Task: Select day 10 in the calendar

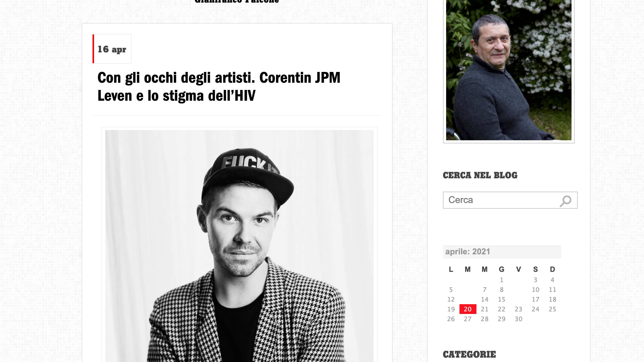Action: [535, 290]
